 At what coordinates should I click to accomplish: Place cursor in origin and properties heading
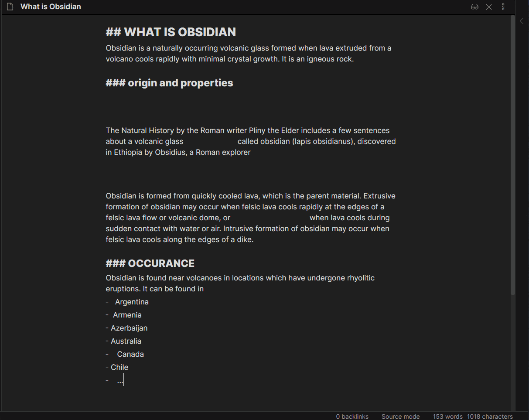(169, 83)
